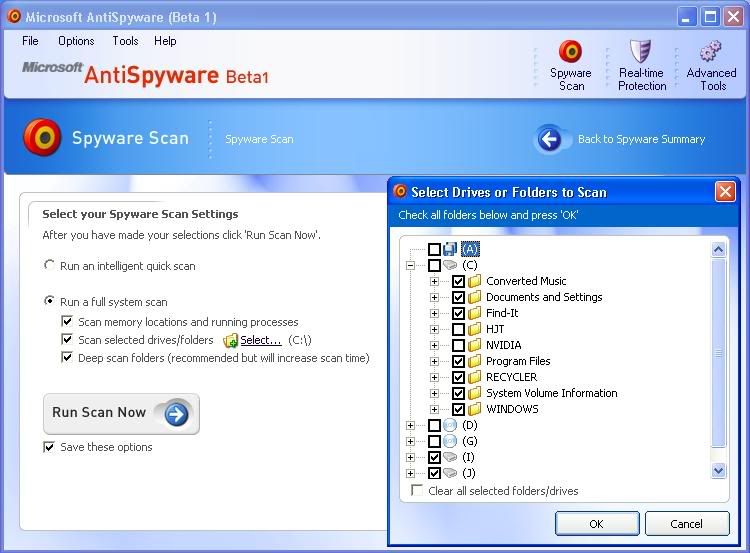The image size is (750, 553).
Task: Click the CD drive (G) icon
Action: point(450,441)
